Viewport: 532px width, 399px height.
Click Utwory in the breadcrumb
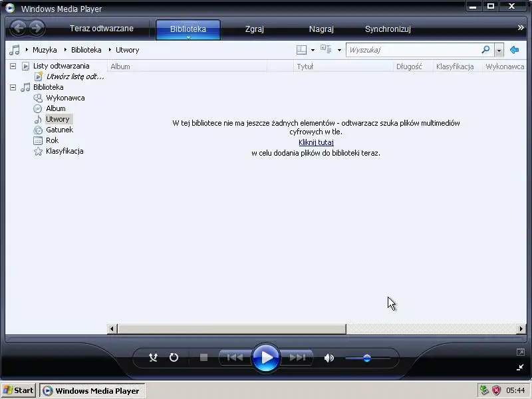(127, 50)
